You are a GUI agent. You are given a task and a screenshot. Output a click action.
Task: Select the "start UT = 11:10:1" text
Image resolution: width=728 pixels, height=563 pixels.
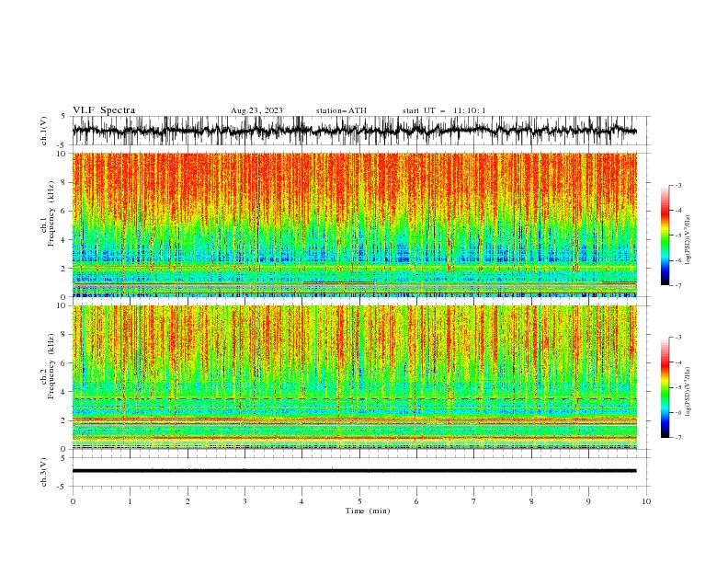tap(444, 110)
